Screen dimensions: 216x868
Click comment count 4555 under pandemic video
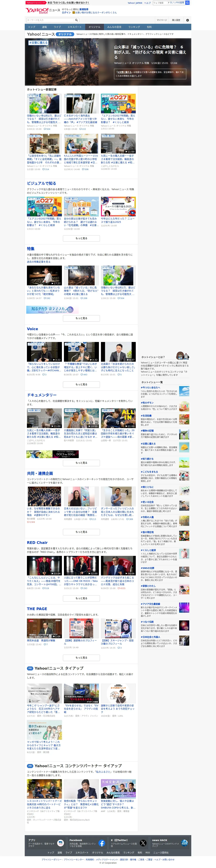pos(121,588)
